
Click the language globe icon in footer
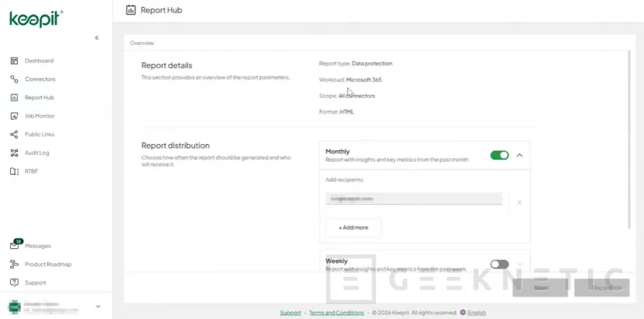[463, 313]
